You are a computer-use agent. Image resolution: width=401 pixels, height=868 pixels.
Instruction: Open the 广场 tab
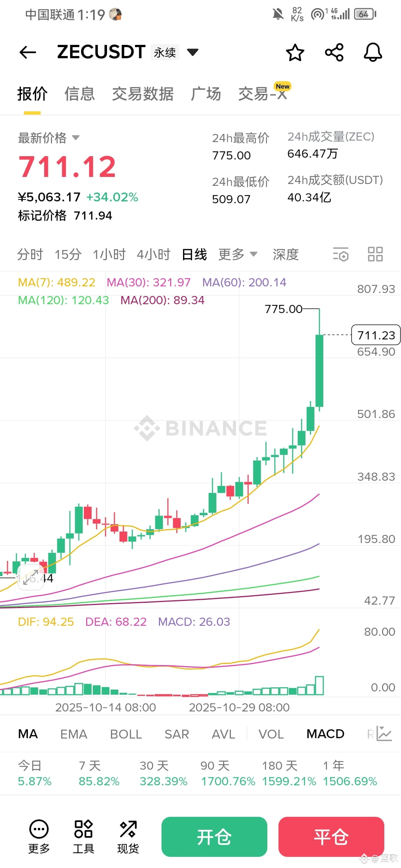tap(206, 94)
